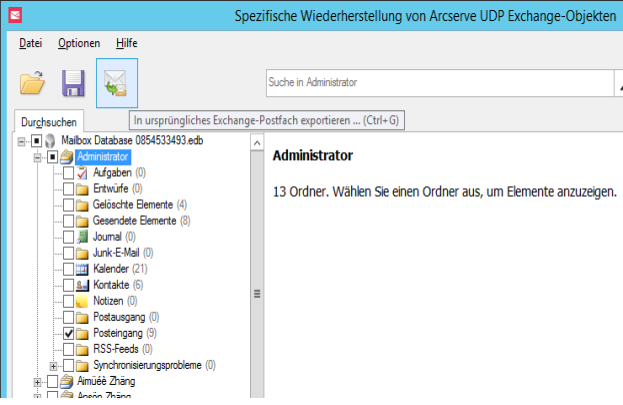Check the Notizen checkbox
Viewport: 623px width, 405px height.
(x=68, y=301)
